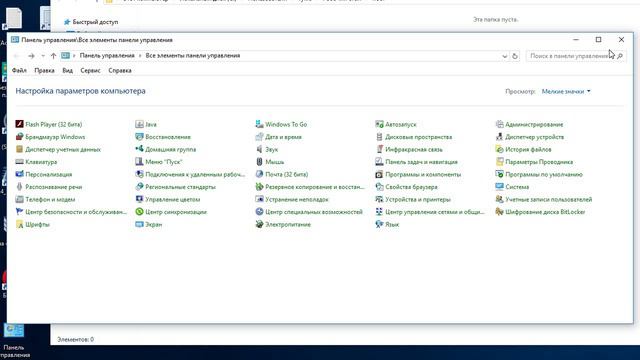Open the Правка menu

(44, 71)
